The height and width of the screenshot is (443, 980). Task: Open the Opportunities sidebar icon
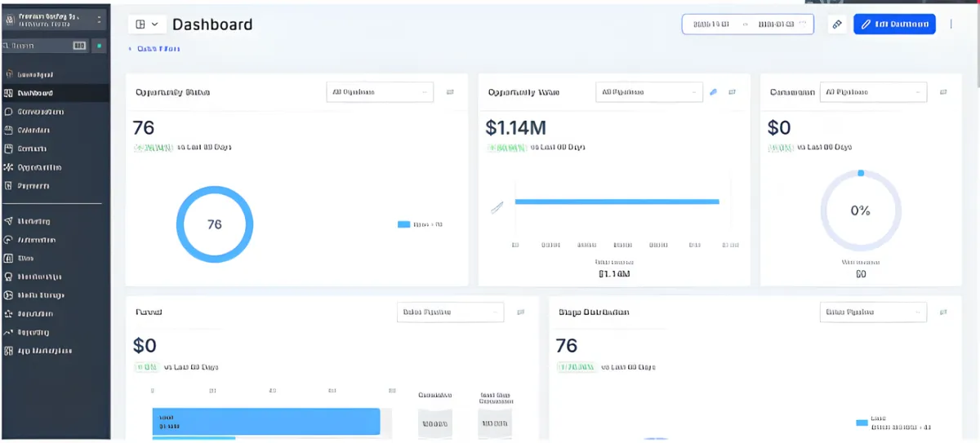point(8,167)
